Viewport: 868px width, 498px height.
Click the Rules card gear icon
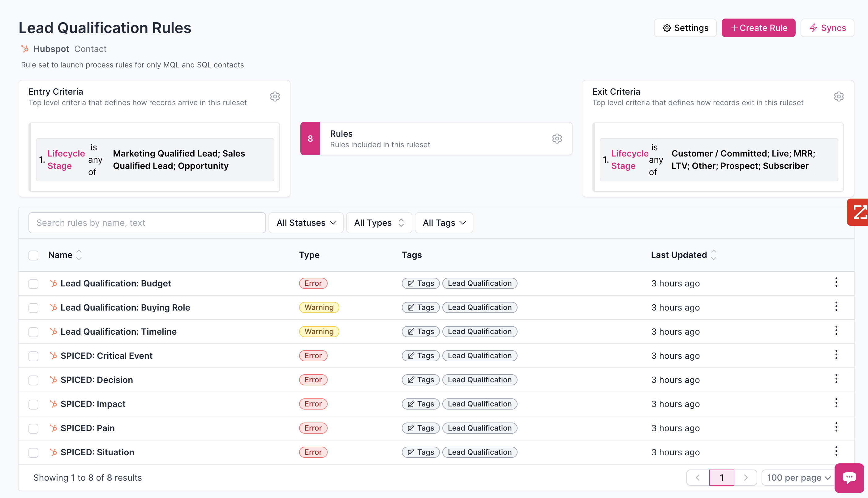pyautogui.click(x=557, y=139)
